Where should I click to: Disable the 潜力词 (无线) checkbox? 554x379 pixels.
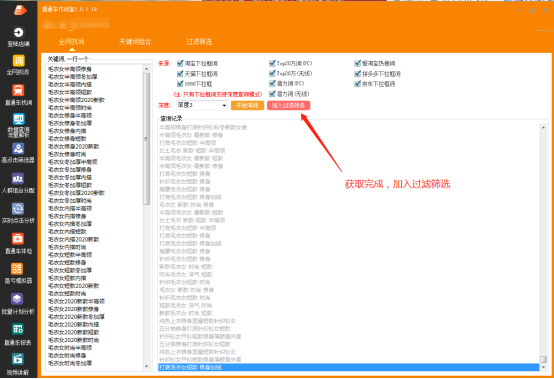(272, 94)
